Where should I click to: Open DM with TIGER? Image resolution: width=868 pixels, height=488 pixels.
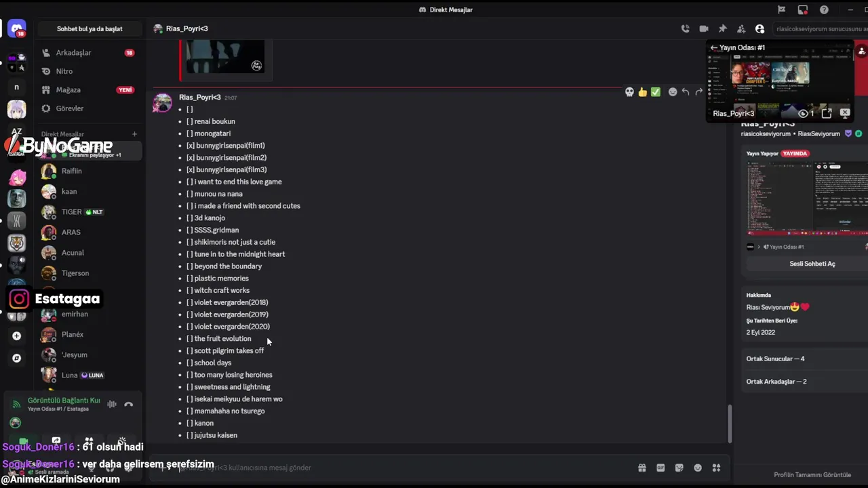(x=90, y=211)
